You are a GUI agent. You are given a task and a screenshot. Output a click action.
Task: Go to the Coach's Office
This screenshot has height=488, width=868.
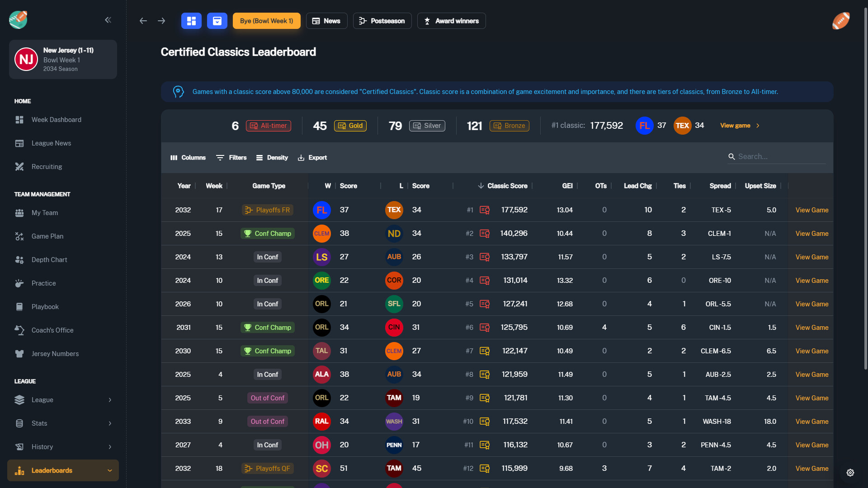[52, 330]
